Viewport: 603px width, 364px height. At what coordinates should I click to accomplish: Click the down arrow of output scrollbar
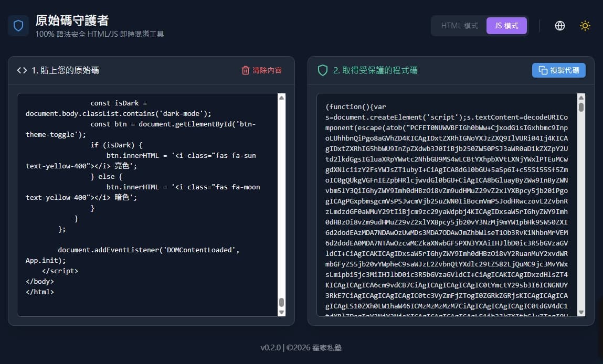(581, 313)
